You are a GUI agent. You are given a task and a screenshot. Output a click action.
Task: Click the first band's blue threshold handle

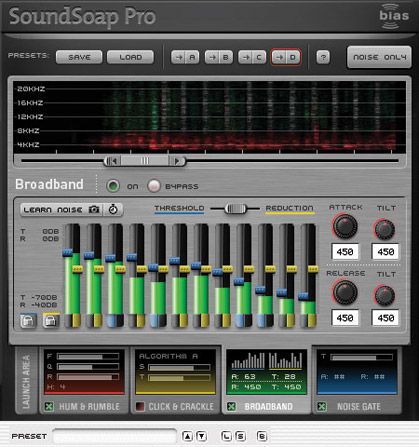click(x=68, y=253)
